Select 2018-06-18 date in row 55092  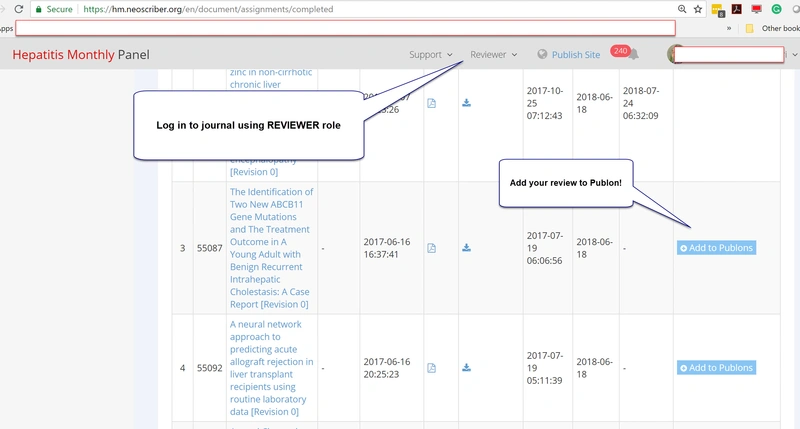594,368
